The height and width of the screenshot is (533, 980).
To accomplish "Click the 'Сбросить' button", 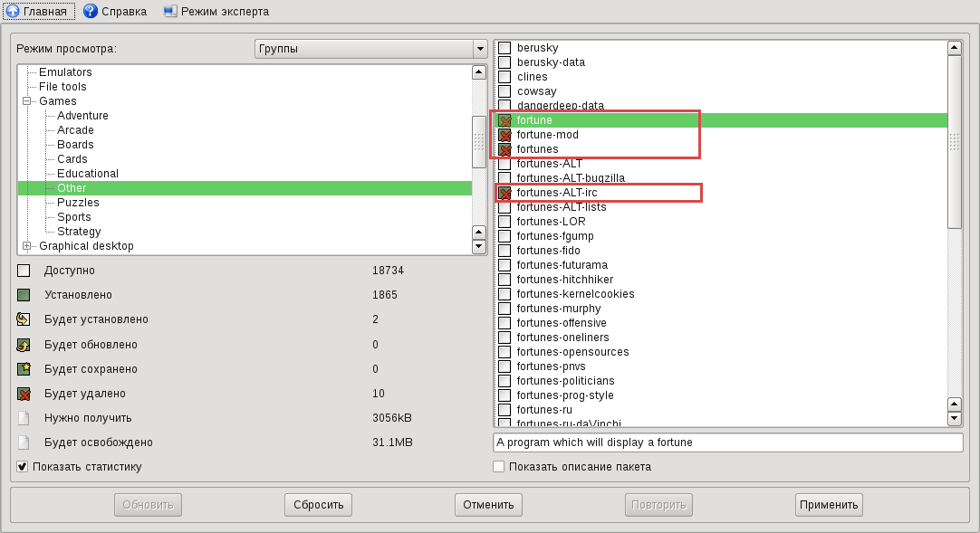I will (x=318, y=505).
